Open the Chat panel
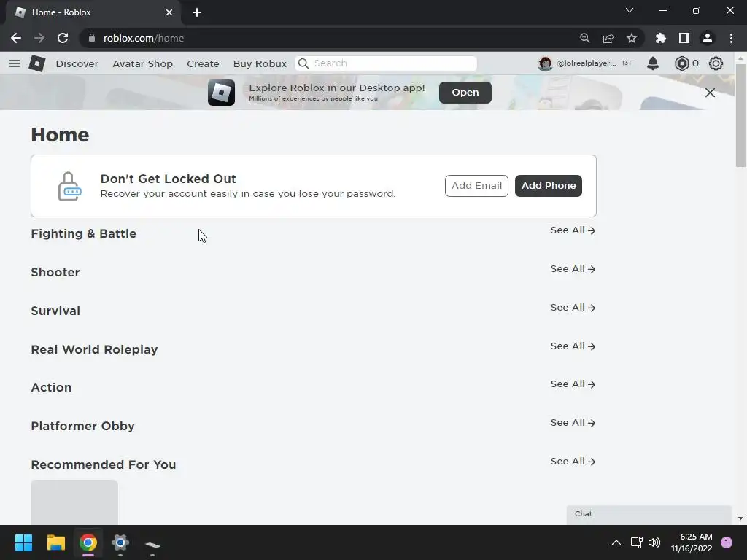The width and height of the screenshot is (747, 560). coord(649,515)
